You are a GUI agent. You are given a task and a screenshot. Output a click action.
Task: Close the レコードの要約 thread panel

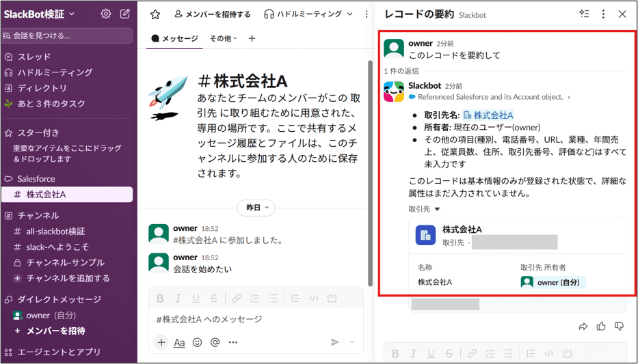point(622,14)
